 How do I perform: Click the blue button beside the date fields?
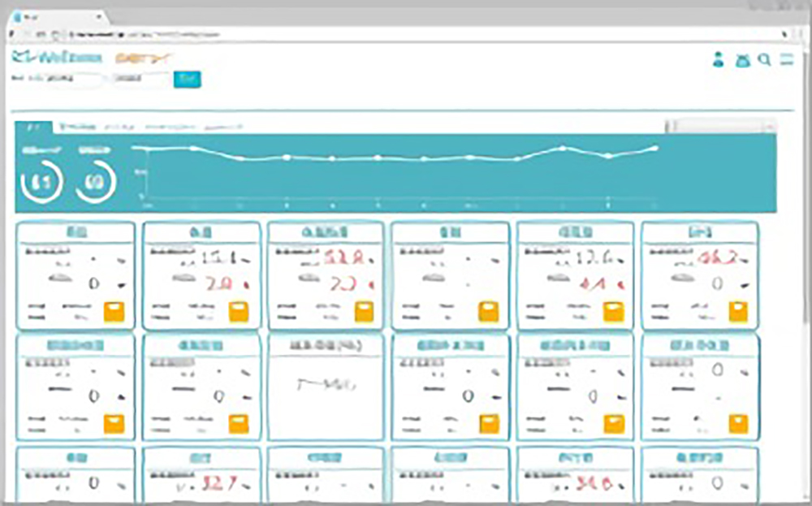click(x=187, y=79)
